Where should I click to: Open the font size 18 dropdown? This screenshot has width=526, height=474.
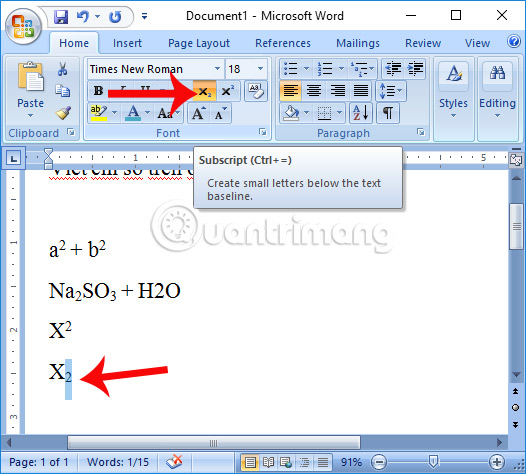pyautogui.click(x=260, y=69)
